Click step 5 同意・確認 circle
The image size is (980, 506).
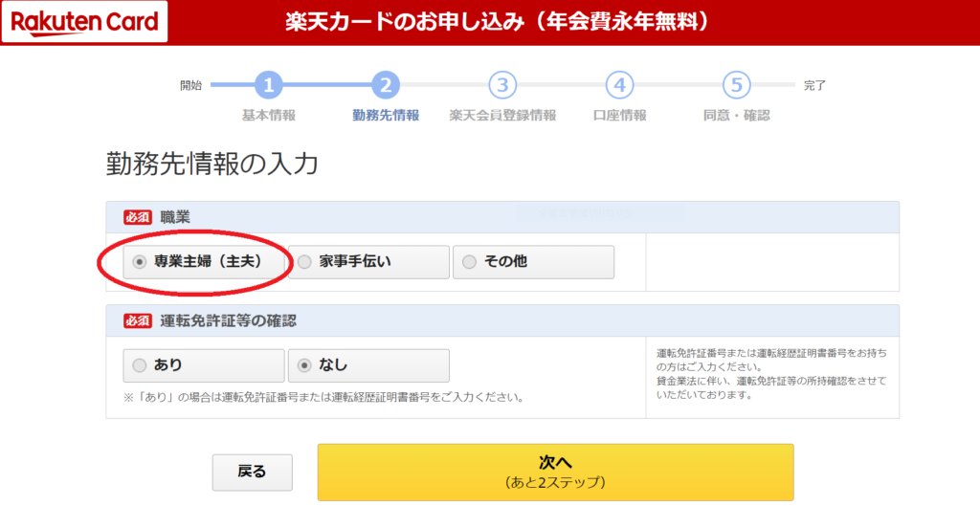click(x=736, y=85)
